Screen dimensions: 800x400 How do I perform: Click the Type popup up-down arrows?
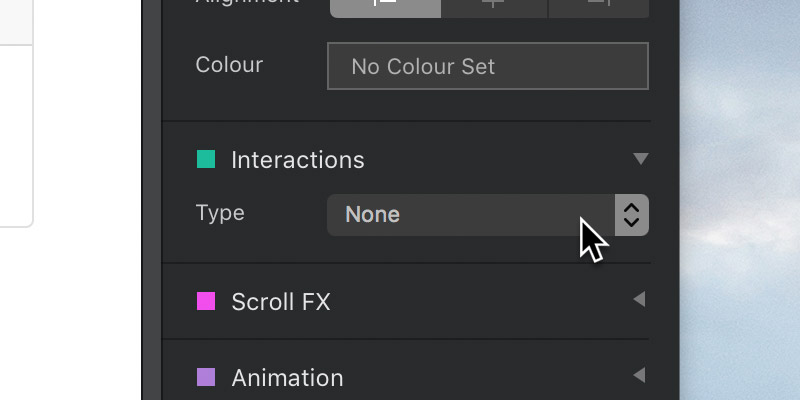pyautogui.click(x=632, y=215)
